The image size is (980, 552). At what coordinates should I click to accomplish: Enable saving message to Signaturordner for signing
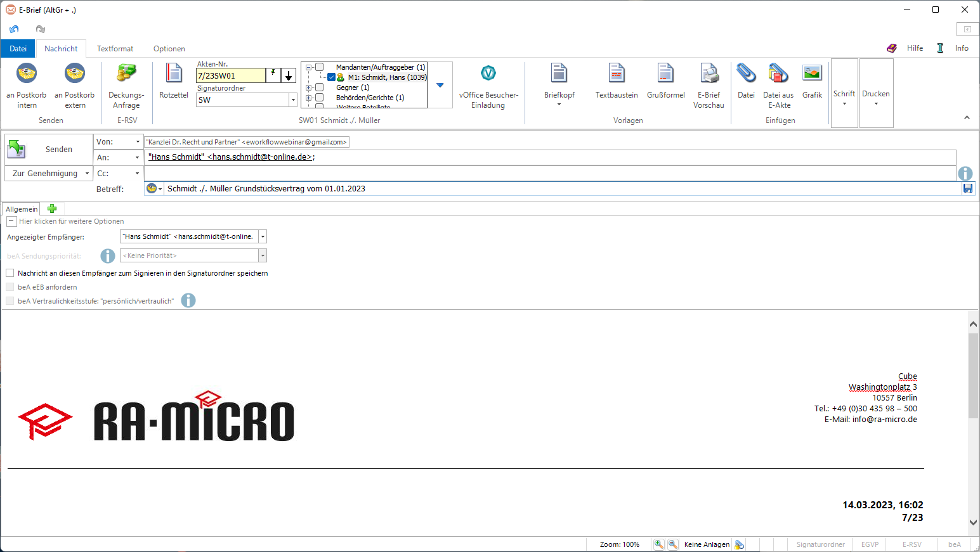10,273
